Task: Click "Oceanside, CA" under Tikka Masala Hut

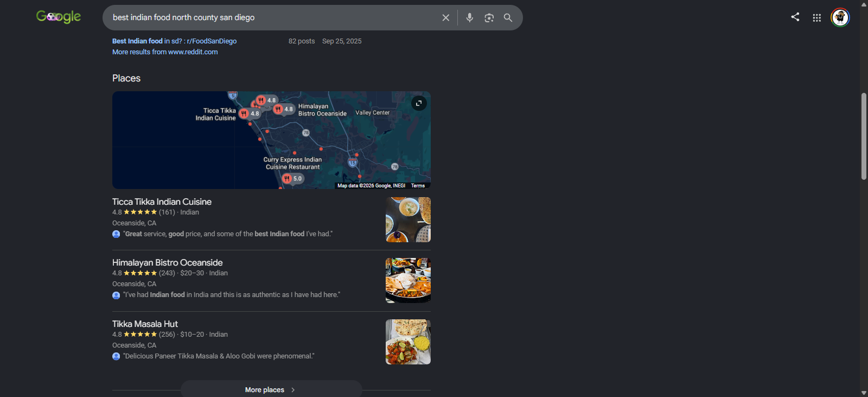Action: pos(134,345)
